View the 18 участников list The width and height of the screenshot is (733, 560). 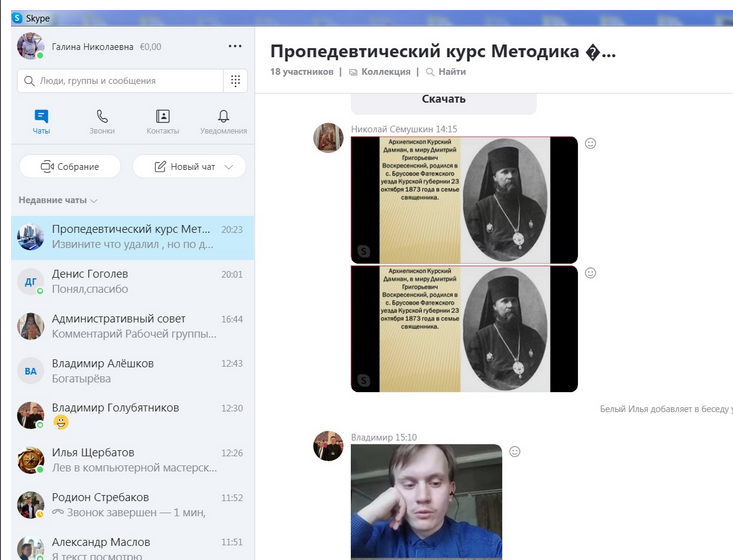(302, 72)
